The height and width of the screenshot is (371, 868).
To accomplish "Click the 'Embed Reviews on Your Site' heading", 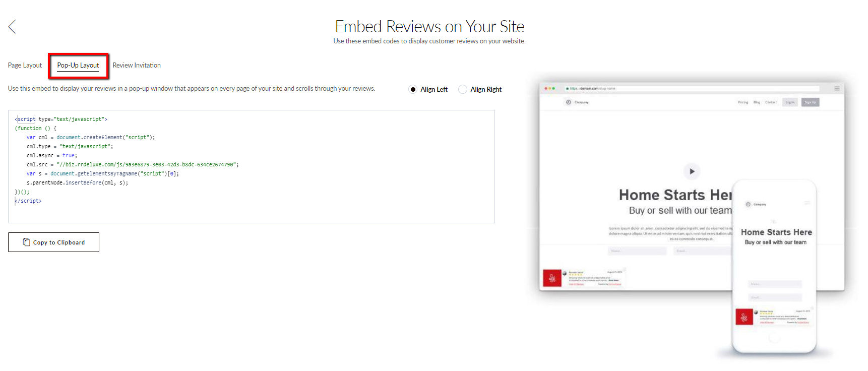I will click(429, 26).
